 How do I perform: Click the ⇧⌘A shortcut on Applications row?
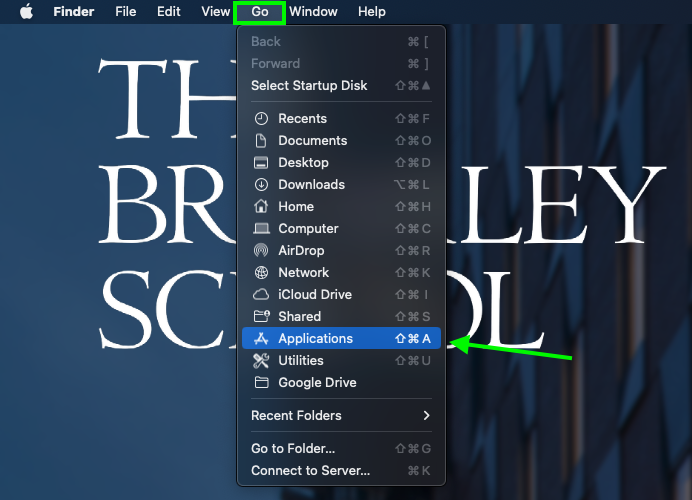(x=413, y=338)
